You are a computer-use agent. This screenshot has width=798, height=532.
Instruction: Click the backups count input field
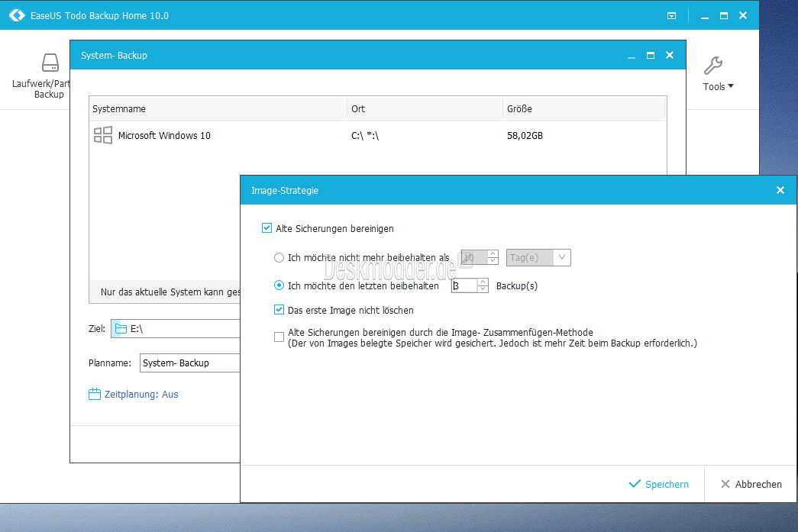point(464,285)
